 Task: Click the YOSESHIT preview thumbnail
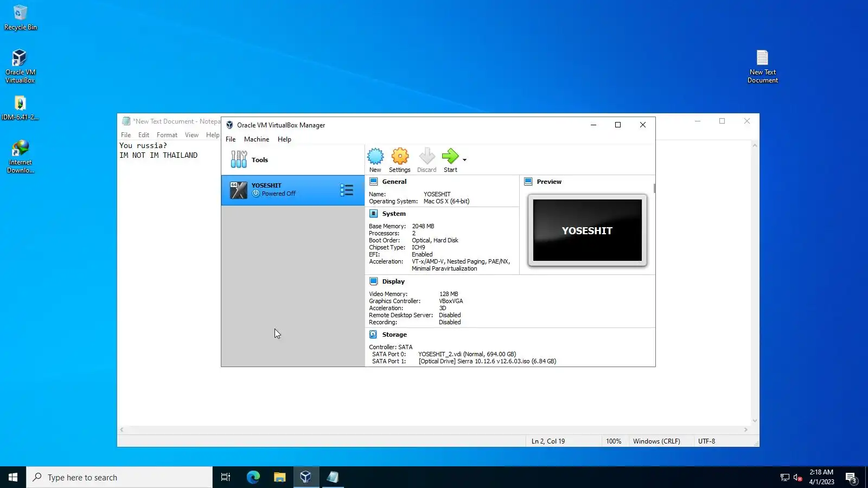coord(588,230)
